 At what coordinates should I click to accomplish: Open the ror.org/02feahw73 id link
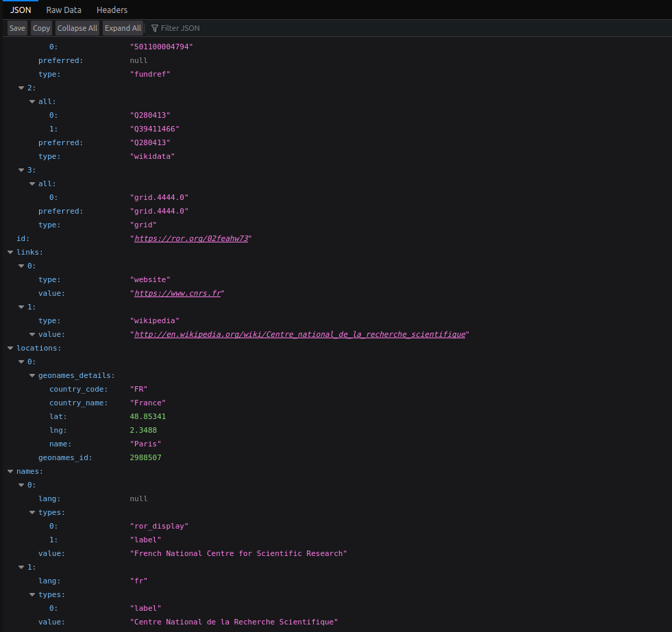tap(191, 238)
